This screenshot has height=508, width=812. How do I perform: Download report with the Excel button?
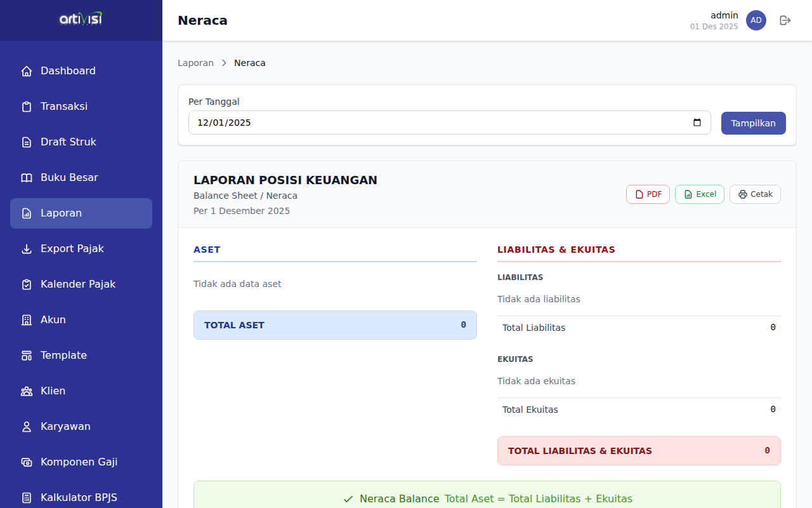pyautogui.click(x=699, y=194)
